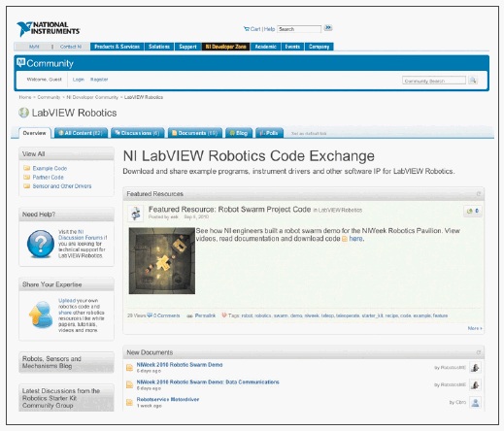This screenshot has width=504, height=431.
Task: Open the 0 Comments link
Action: [166, 315]
